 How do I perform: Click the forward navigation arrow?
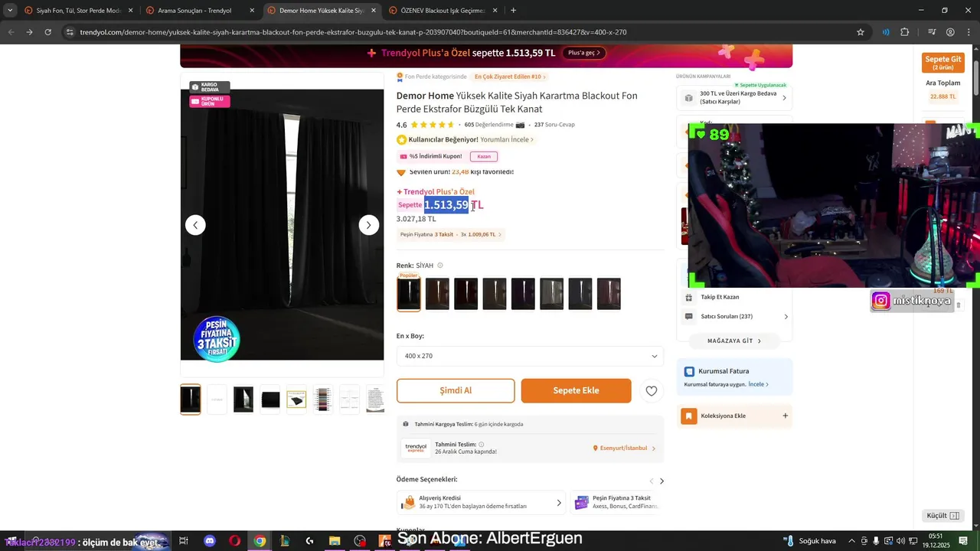click(29, 32)
